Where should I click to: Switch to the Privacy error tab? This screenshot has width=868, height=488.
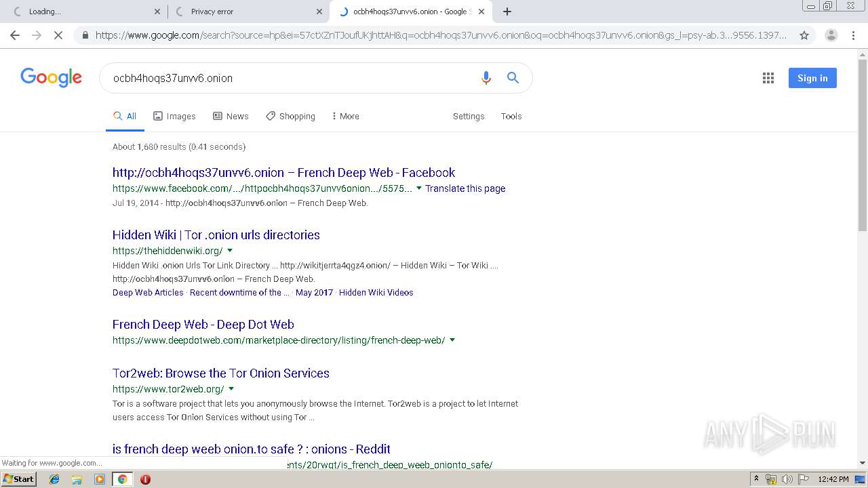coord(248,12)
